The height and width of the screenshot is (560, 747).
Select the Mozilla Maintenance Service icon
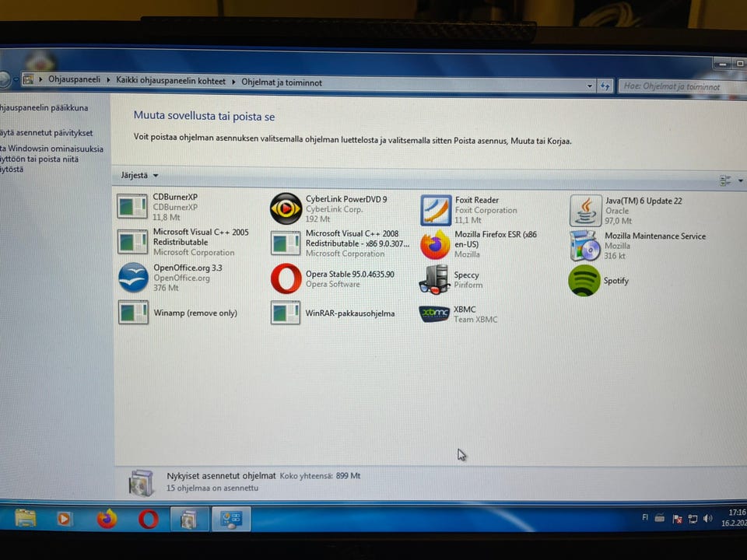point(584,246)
